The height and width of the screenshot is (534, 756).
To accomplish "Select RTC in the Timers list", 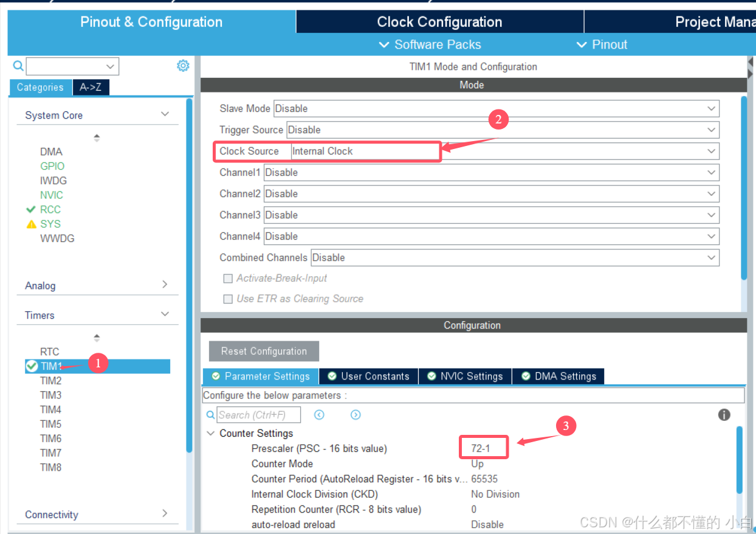I will [x=50, y=352].
